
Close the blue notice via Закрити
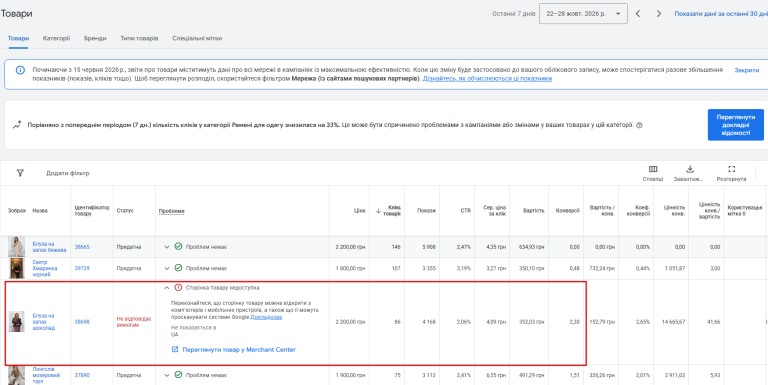[746, 71]
